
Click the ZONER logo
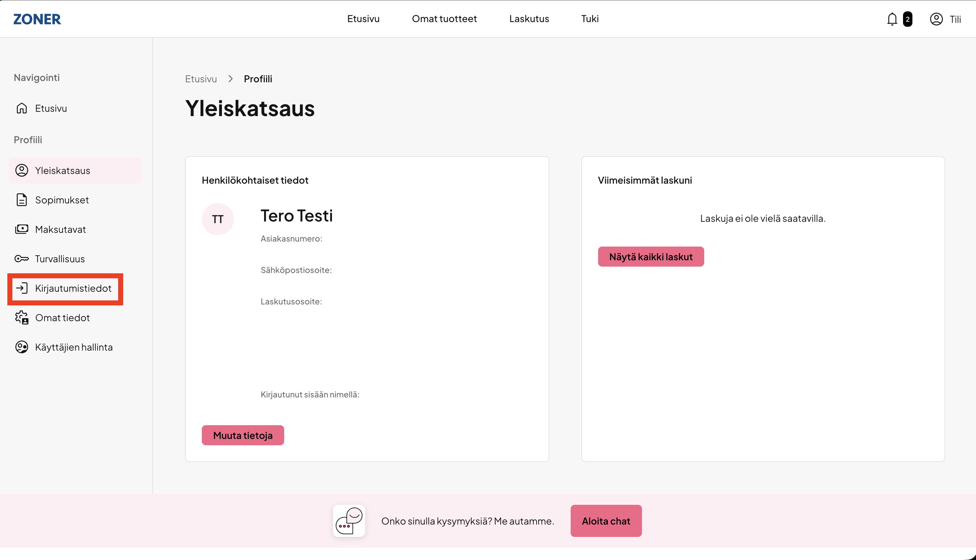[37, 19]
